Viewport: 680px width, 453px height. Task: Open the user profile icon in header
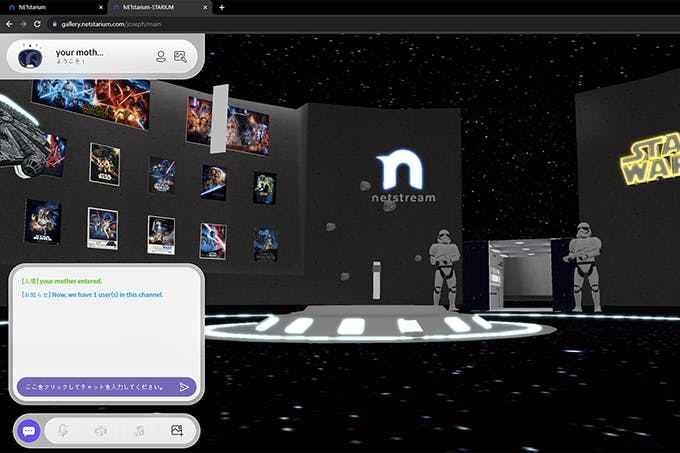tap(160, 57)
